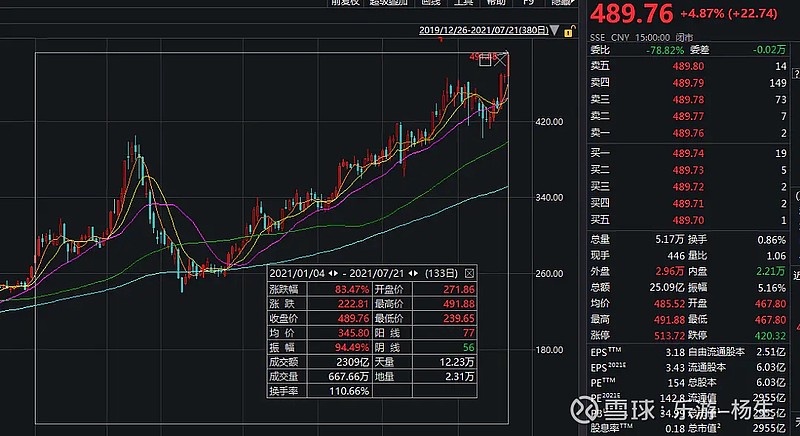Step the 2021/07/21 end date earlier

pyautogui.click(x=410, y=273)
